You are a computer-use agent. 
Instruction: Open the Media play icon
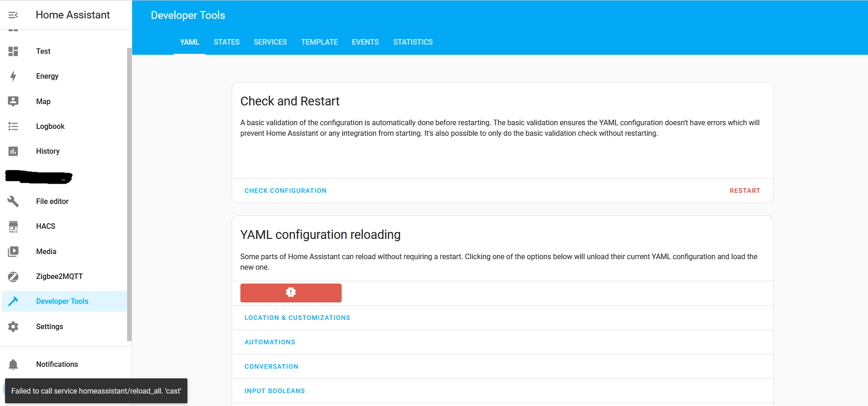pyautogui.click(x=13, y=251)
